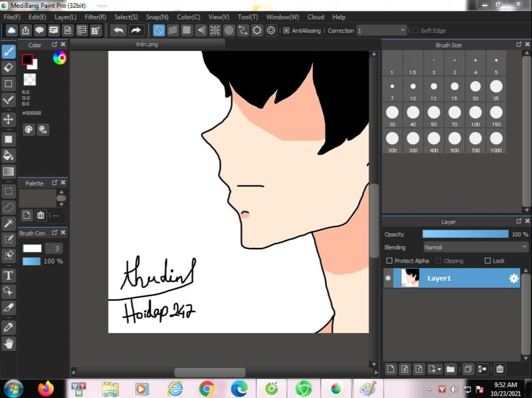Switch to the trén.png tab

(x=147, y=44)
